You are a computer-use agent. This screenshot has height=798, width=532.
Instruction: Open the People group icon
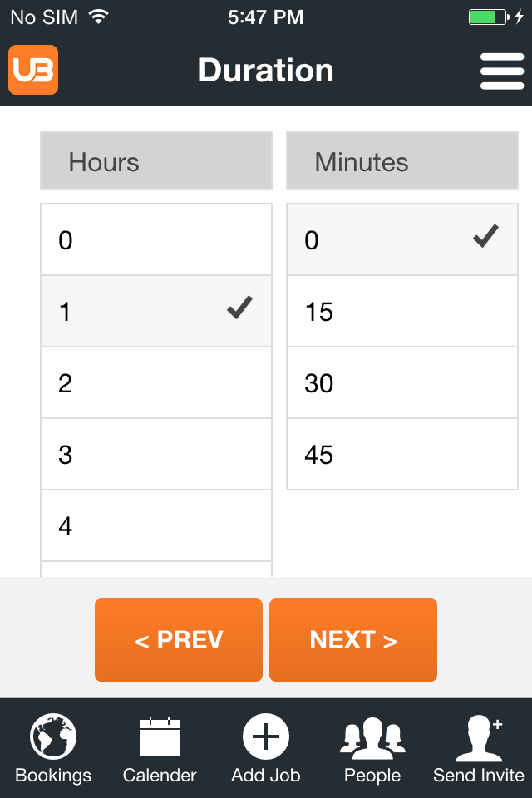[x=372, y=737]
